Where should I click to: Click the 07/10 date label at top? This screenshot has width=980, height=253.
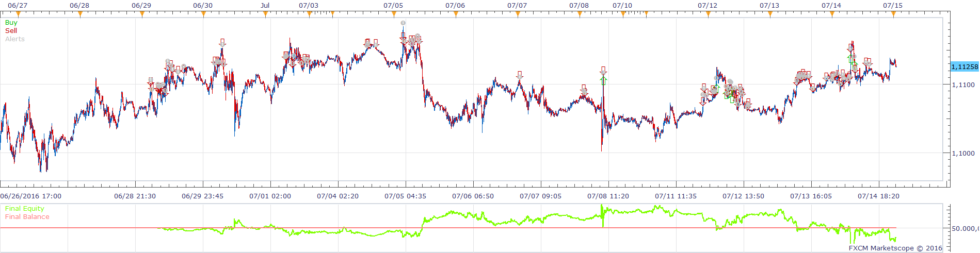click(x=622, y=6)
